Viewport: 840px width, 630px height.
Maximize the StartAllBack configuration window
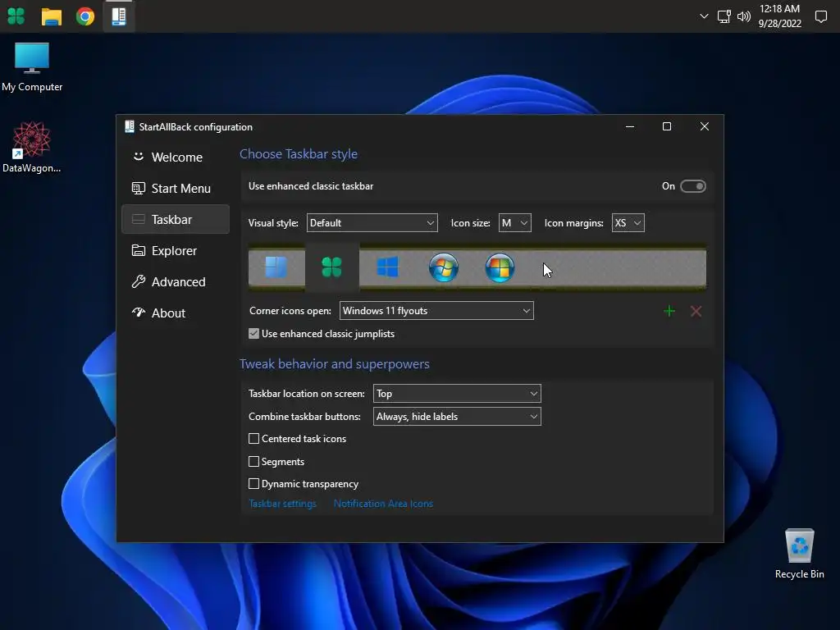(667, 126)
